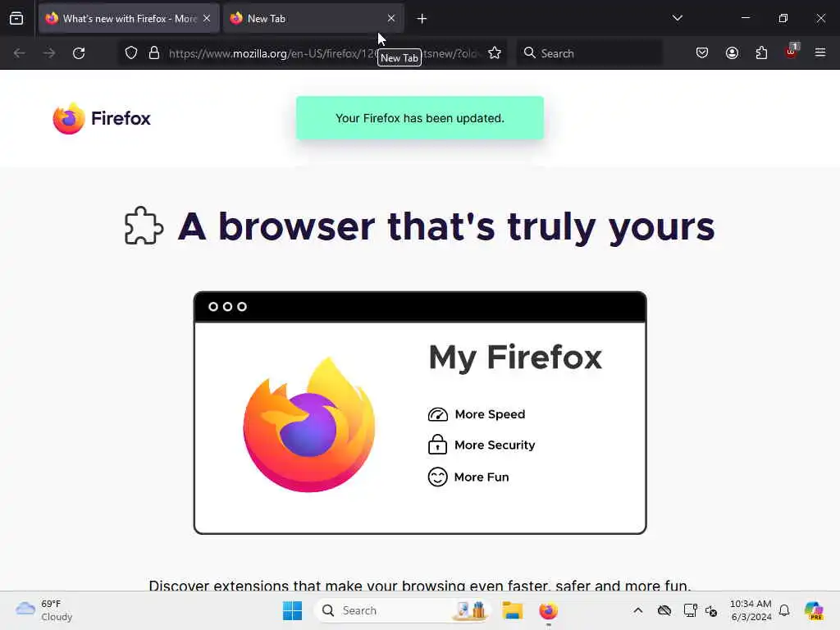The height and width of the screenshot is (630, 840).
Task: Expand the list all tabs chevron
Action: 677,18
